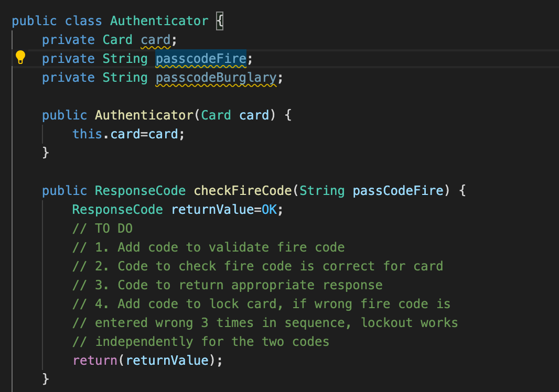Screen dimensions: 559x392
Task: Click the this keyword in the constructor
Action: tap(88, 134)
